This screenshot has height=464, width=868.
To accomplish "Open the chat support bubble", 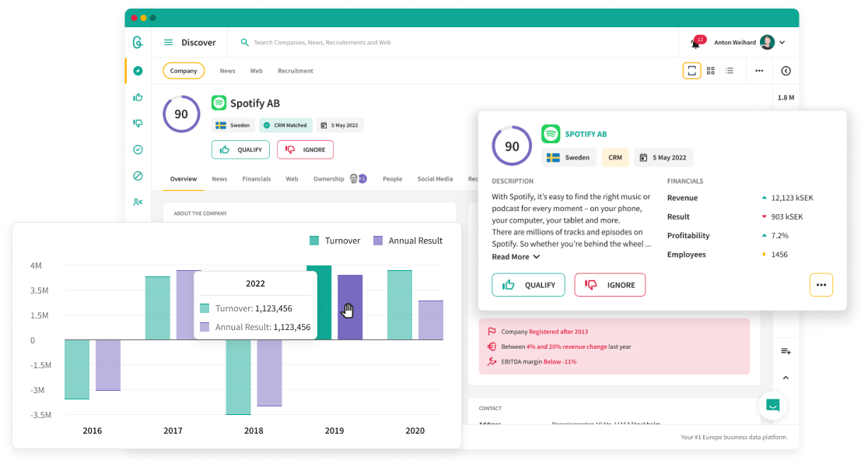I will [773, 406].
